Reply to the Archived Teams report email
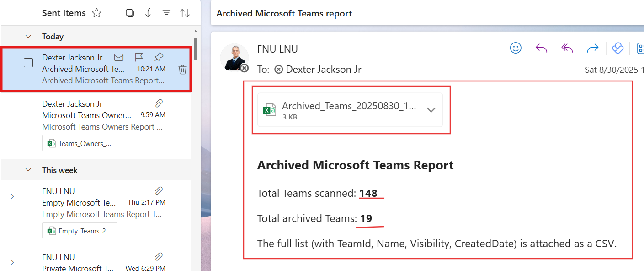The height and width of the screenshot is (271, 644). pyautogui.click(x=541, y=48)
